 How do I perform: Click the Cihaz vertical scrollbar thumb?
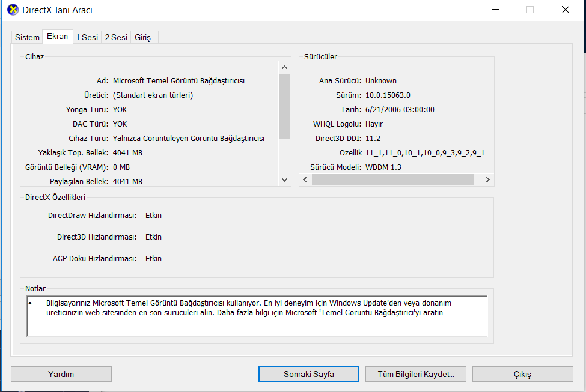pyautogui.click(x=284, y=106)
